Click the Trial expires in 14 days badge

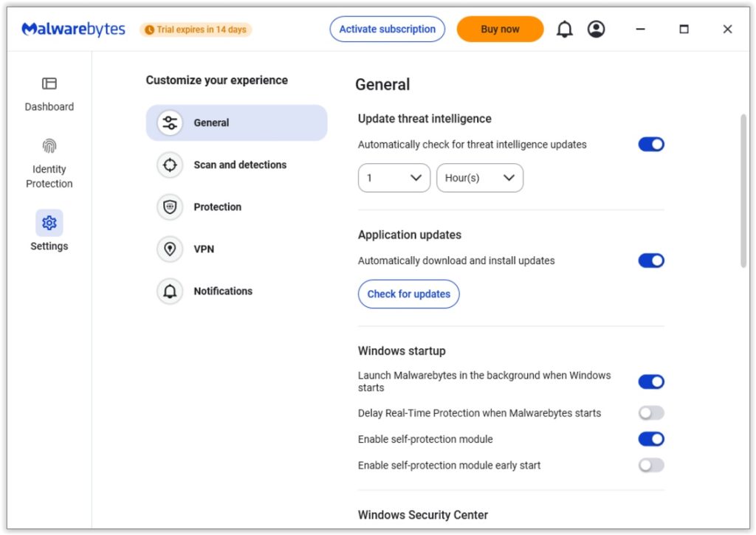click(x=196, y=30)
